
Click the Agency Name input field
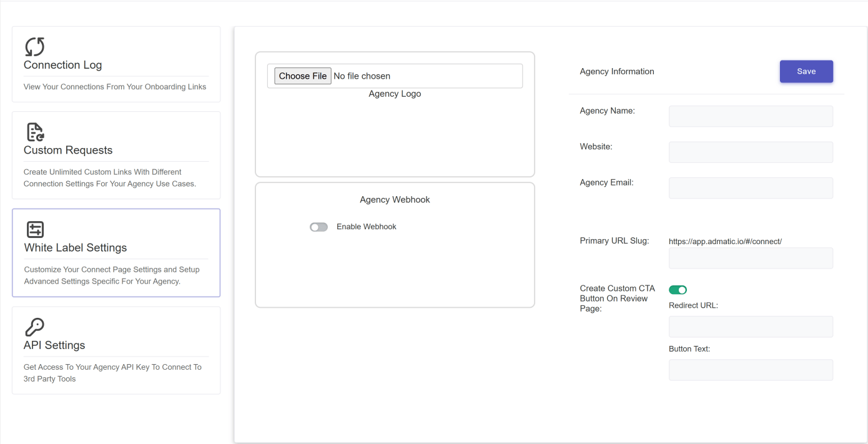[751, 116]
